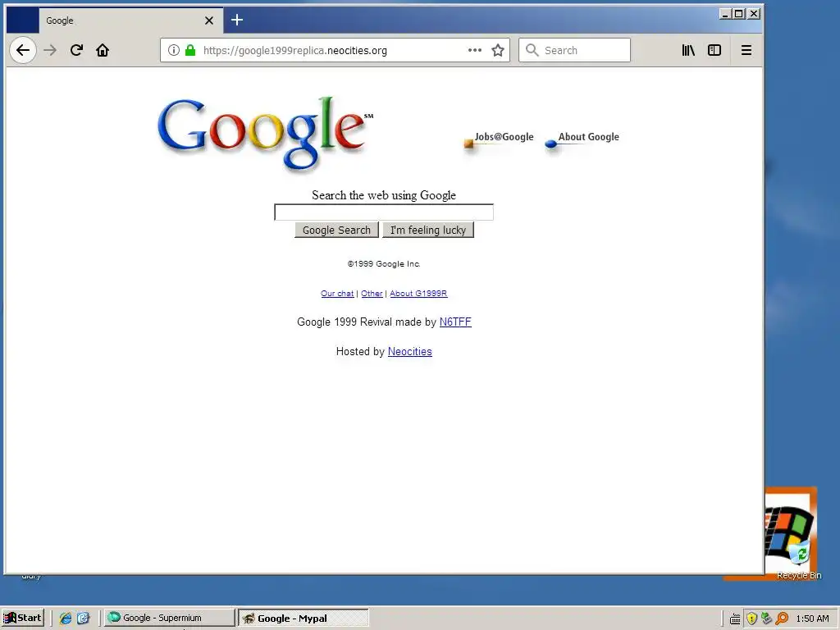This screenshot has width=840, height=630.
Task: Click the Google Search button
Action: pyautogui.click(x=336, y=230)
